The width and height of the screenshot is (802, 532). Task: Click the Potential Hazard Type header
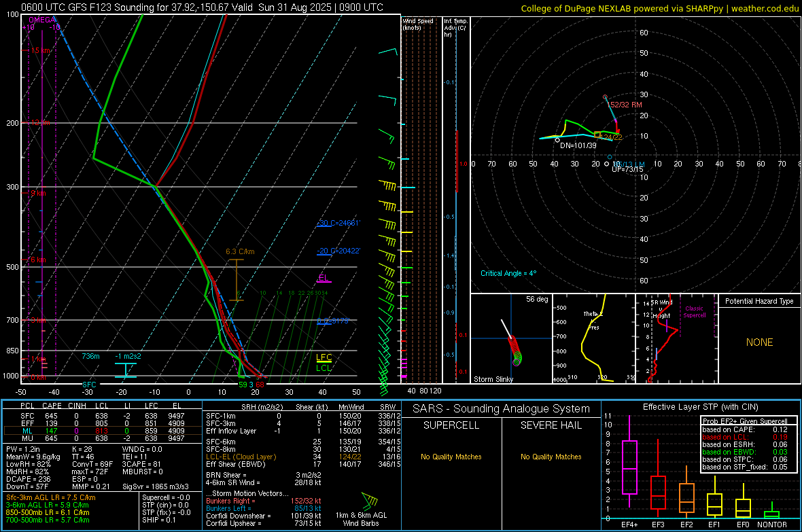coord(759,301)
